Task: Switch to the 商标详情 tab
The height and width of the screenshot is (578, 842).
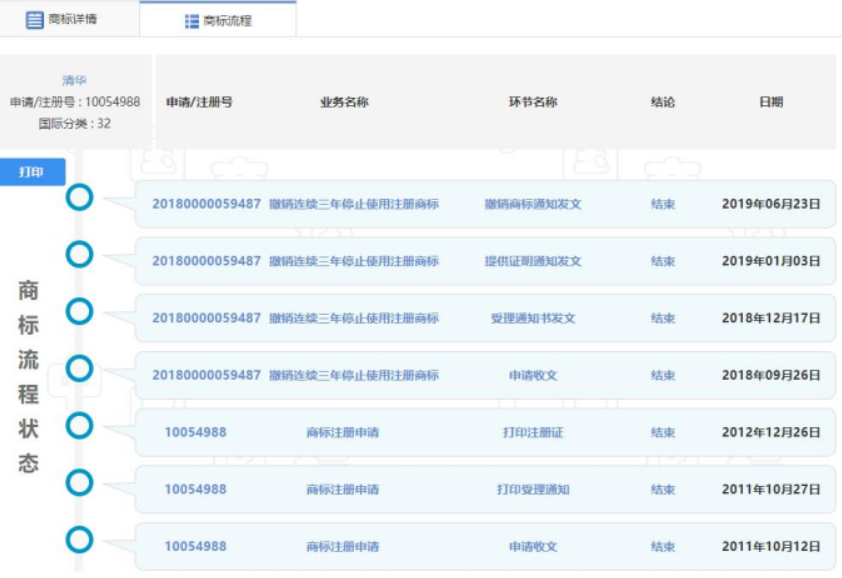Action: point(70,20)
